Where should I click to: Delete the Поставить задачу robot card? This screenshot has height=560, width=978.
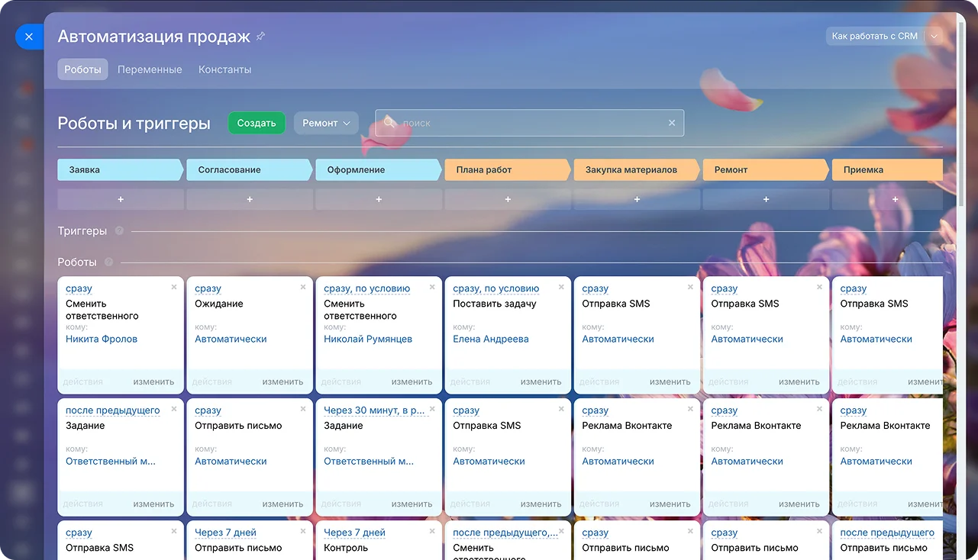pos(561,288)
